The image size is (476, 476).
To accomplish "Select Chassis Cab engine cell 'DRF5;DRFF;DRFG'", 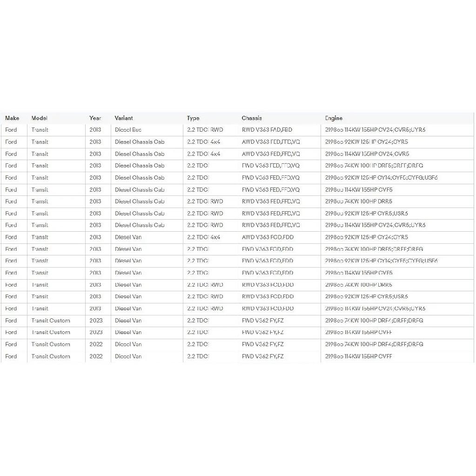I will click(374, 166).
